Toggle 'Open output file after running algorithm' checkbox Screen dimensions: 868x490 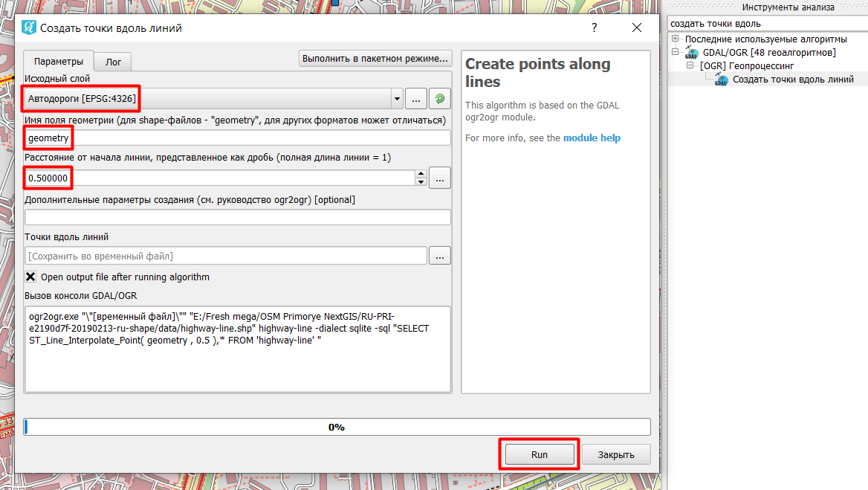[x=31, y=277]
